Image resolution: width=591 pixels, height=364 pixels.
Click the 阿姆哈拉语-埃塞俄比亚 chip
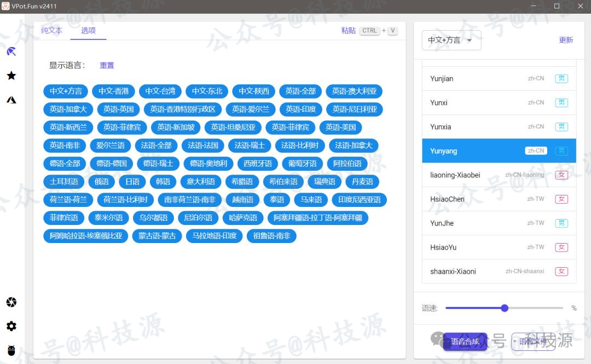pos(86,236)
